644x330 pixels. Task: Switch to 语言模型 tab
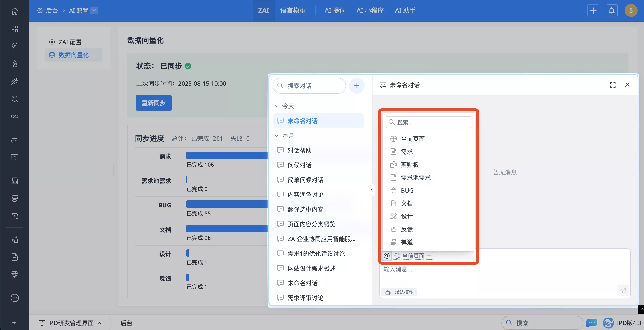coord(293,11)
